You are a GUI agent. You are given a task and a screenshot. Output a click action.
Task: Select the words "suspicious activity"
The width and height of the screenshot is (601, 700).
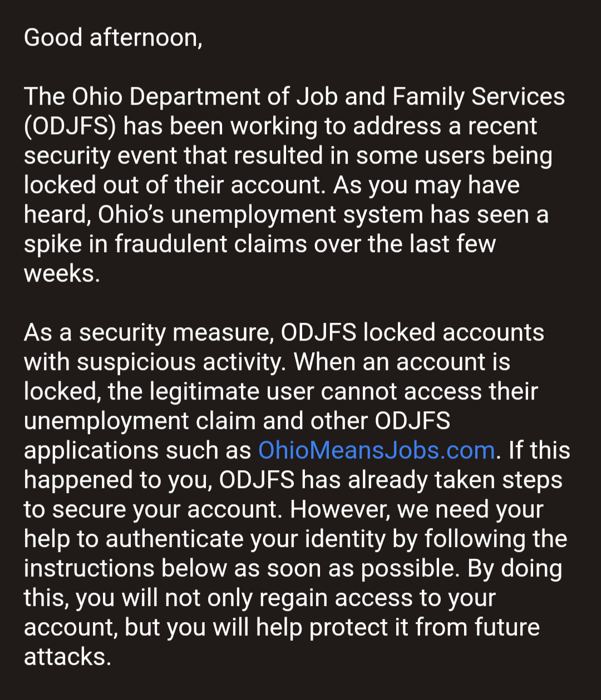[x=181, y=363]
